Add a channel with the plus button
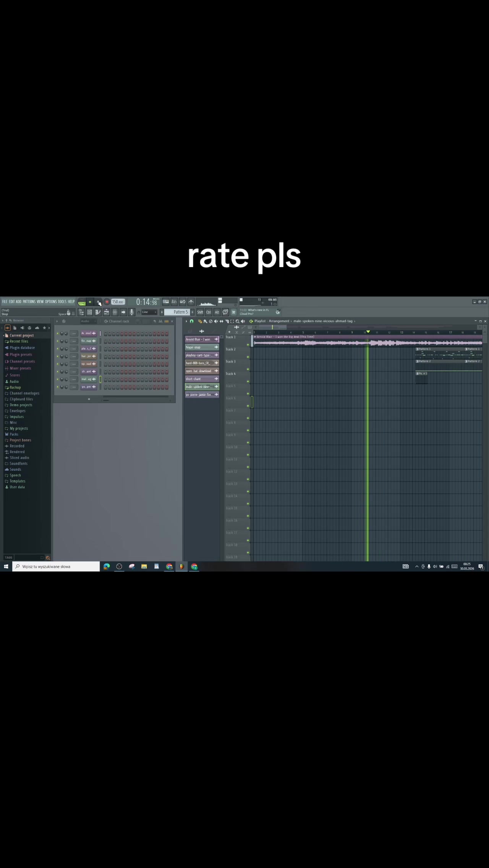489x868 pixels. 89,399
